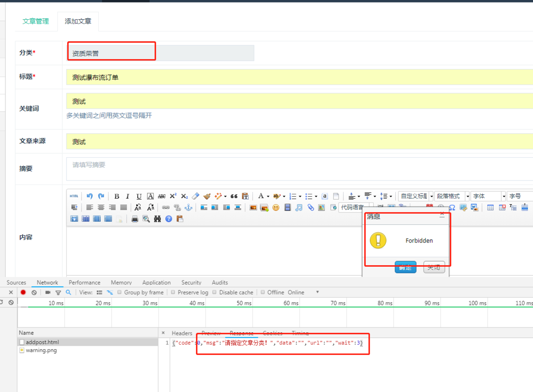Expand the auto-typeset wand arrow

pyautogui.click(x=225, y=196)
